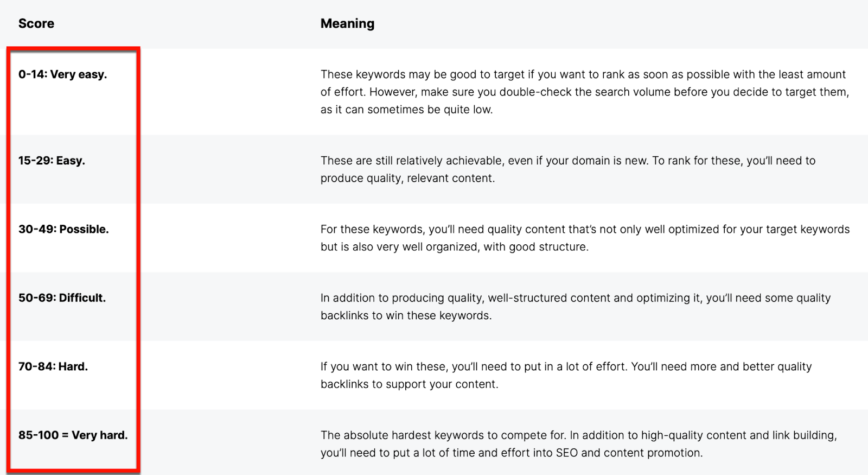Select the '15-29: Easy.' score label

(52, 161)
